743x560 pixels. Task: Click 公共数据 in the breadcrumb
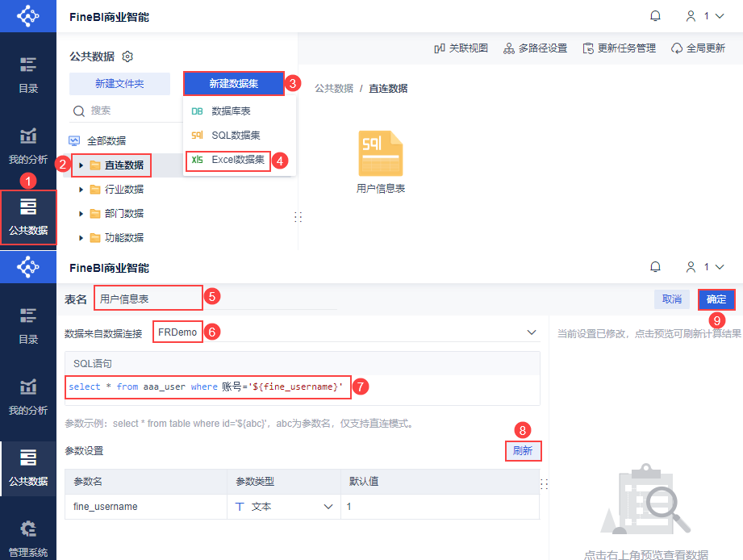click(334, 89)
